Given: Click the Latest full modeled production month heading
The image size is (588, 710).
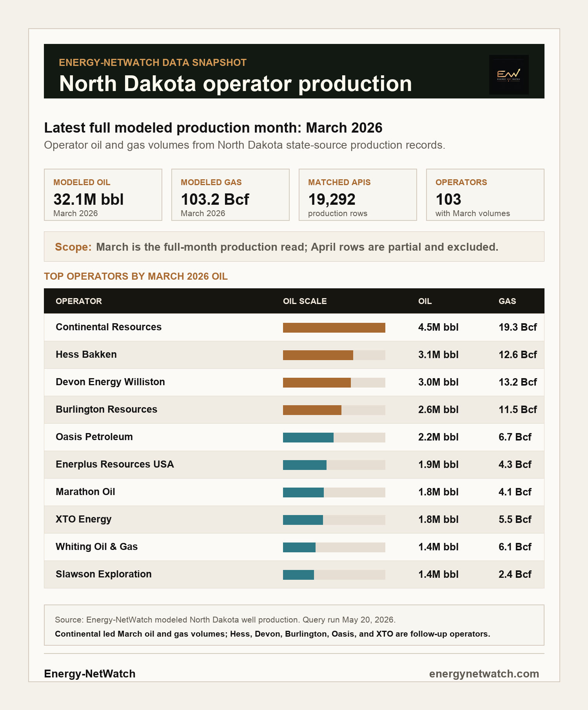Looking at the screenshot, I should (x=213, y=128).
